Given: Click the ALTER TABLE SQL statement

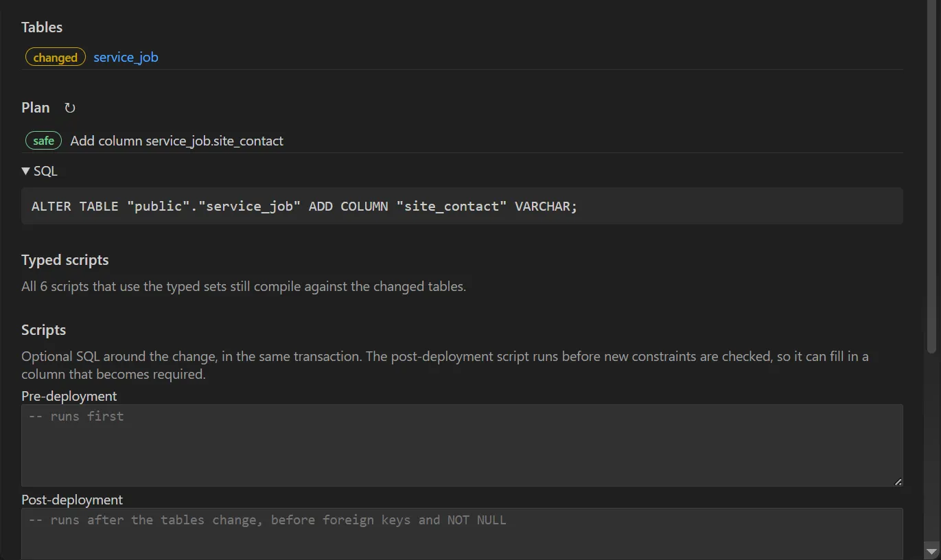Looking at the screenshot, I should [305, 206].
